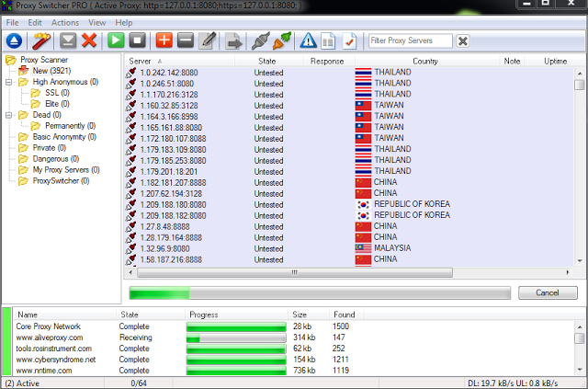Open the magic wand wizard tool
Screen dimensions: 588x389
pyautogui.click(x=41, y=40)
